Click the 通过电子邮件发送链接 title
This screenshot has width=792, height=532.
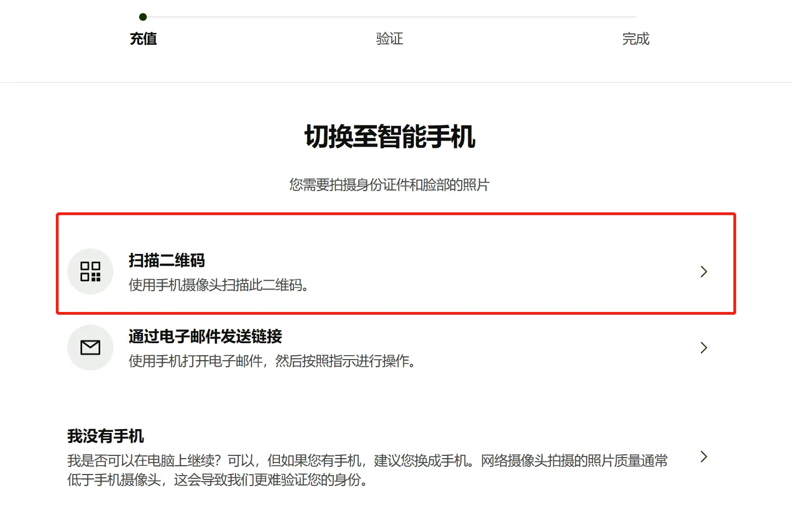point(205,337)
